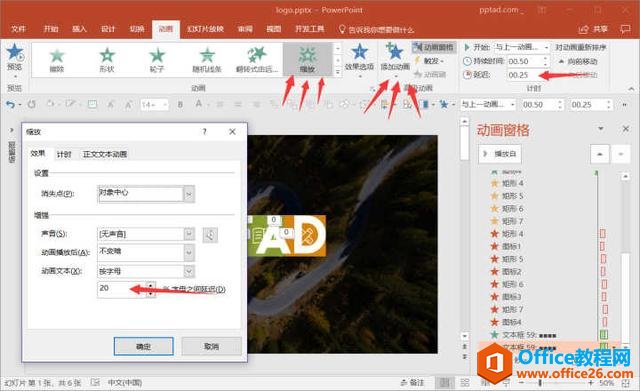The width and height of the screenshot is (640, 391).
Task: Open the animation pane options dropdown arrow
Action: tap(600, 129)
